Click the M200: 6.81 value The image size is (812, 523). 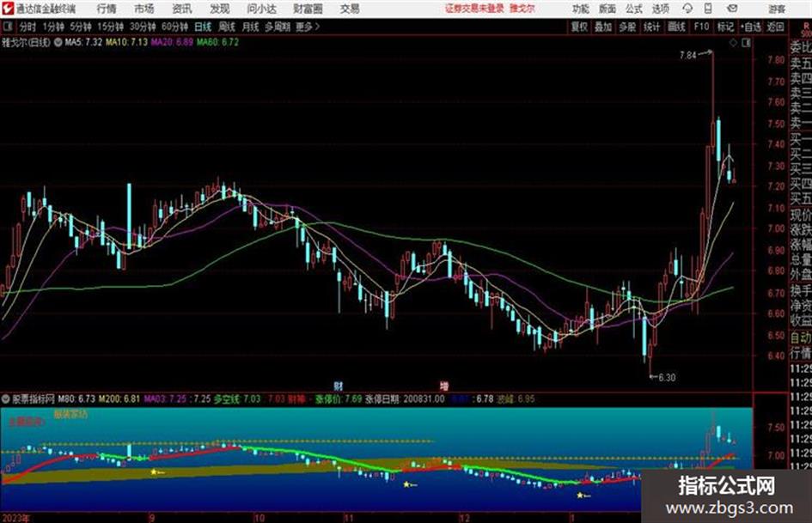pyautogui.click(x=119, y=399)
